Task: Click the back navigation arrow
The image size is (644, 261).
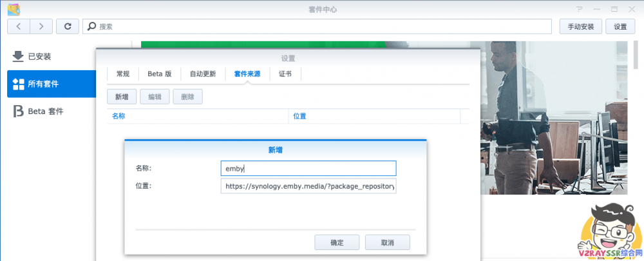Action: pyautogui.click(x=18, y=26)
